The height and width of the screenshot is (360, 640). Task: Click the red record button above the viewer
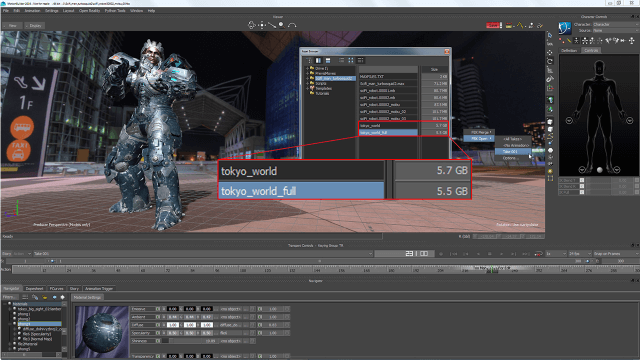[493, 25]
